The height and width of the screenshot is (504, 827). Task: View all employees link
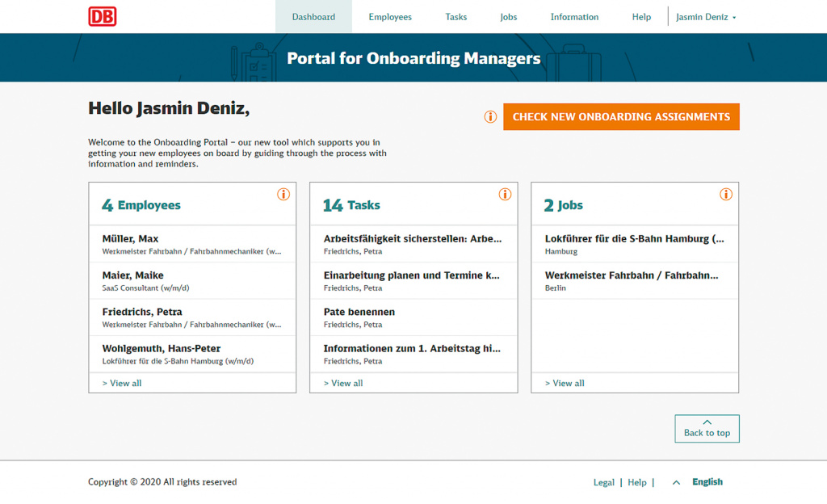click(x=122, y=384)
